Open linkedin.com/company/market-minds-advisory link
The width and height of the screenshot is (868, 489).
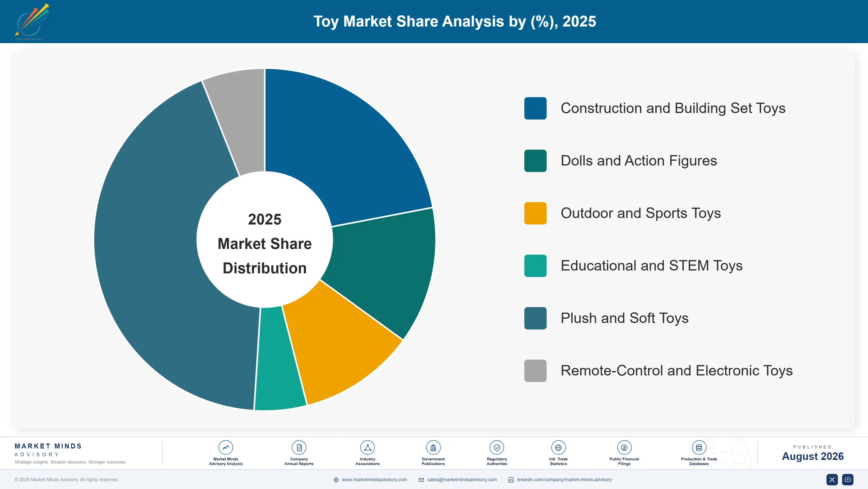[564, 480]
